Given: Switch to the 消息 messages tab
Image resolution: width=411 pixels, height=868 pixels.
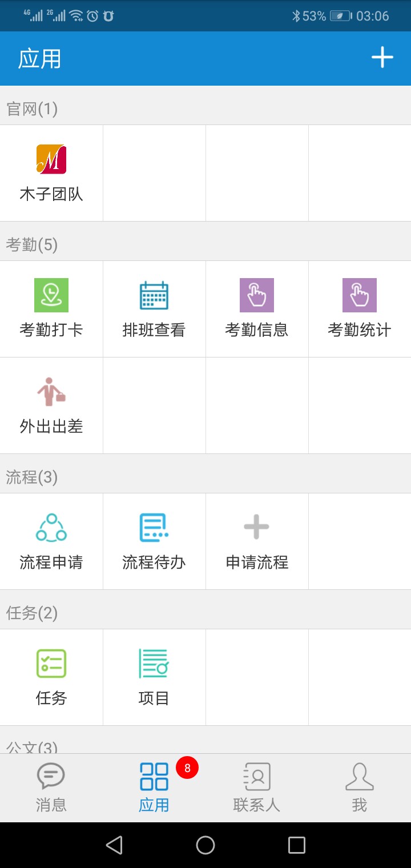Looking at the screenshot, I should tap(51, 788).
